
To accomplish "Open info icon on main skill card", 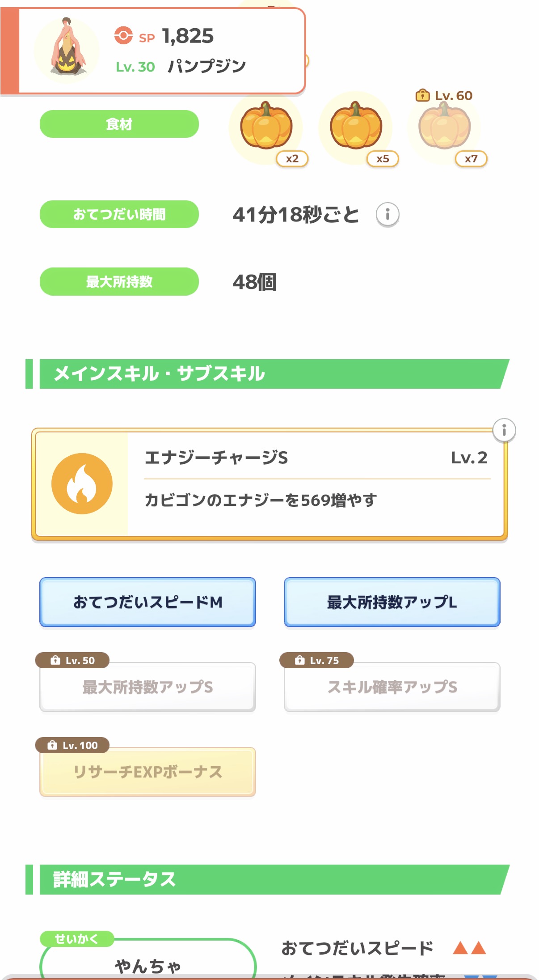I will click(504, 430).
